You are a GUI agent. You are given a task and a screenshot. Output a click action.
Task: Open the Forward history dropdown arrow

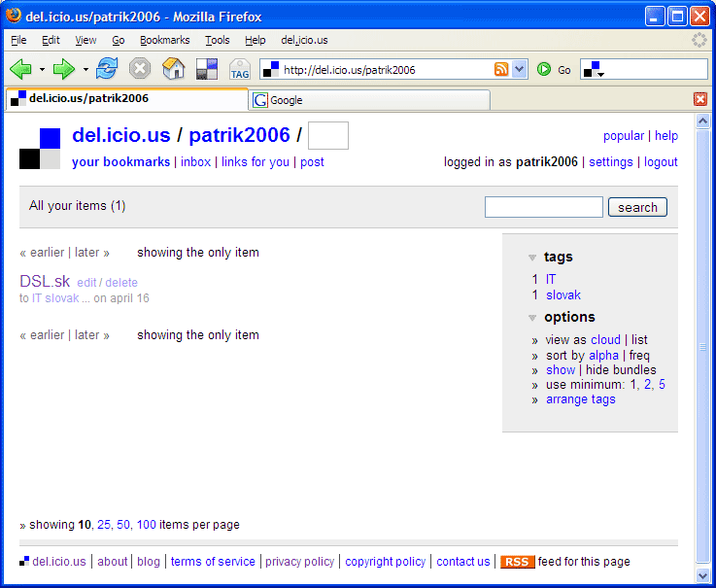pos(85,69)
